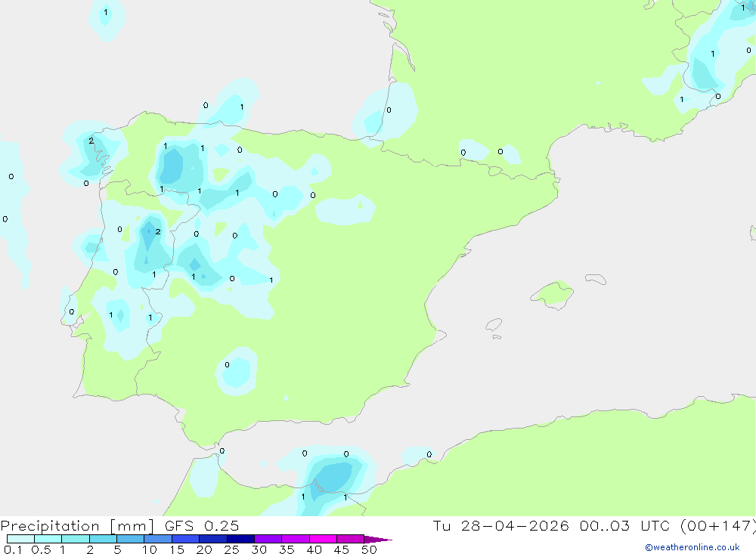Click the legend value '0.1'
756x554 pixels.
click(x=13, y=549)
